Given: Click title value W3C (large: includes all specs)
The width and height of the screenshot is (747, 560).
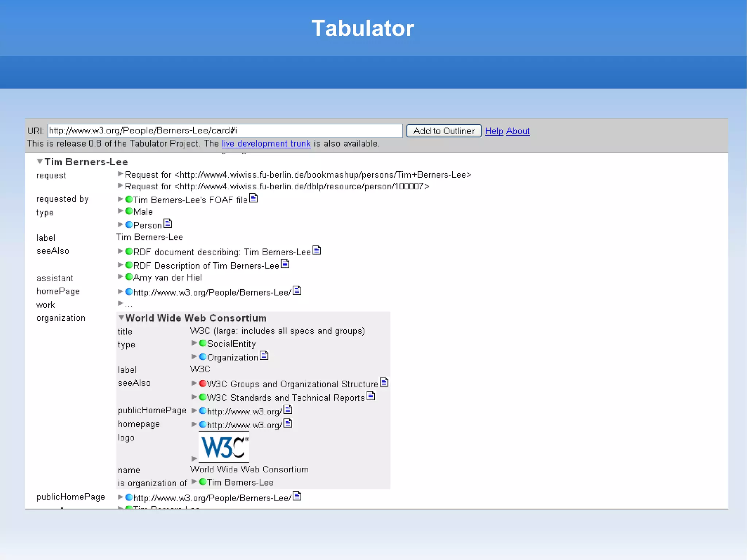Looking at the screenshot, I should pyautogui.click(x=278, y=331).
